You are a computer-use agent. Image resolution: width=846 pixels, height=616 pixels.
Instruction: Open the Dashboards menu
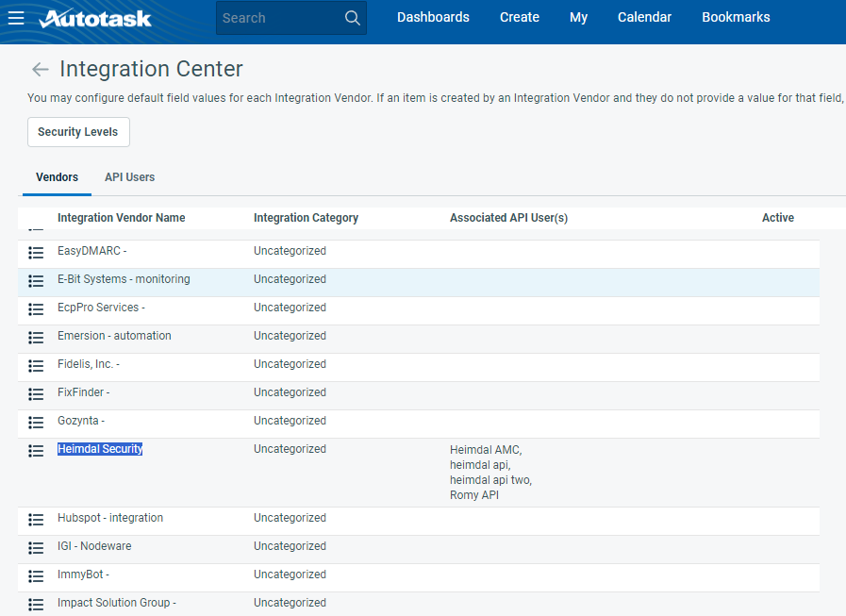pos(433,17)
